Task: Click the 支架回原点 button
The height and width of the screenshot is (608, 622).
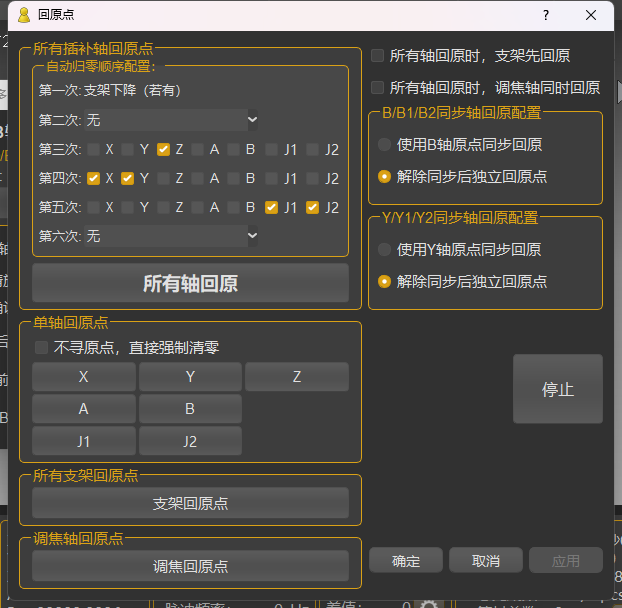Action: point(190,503)
